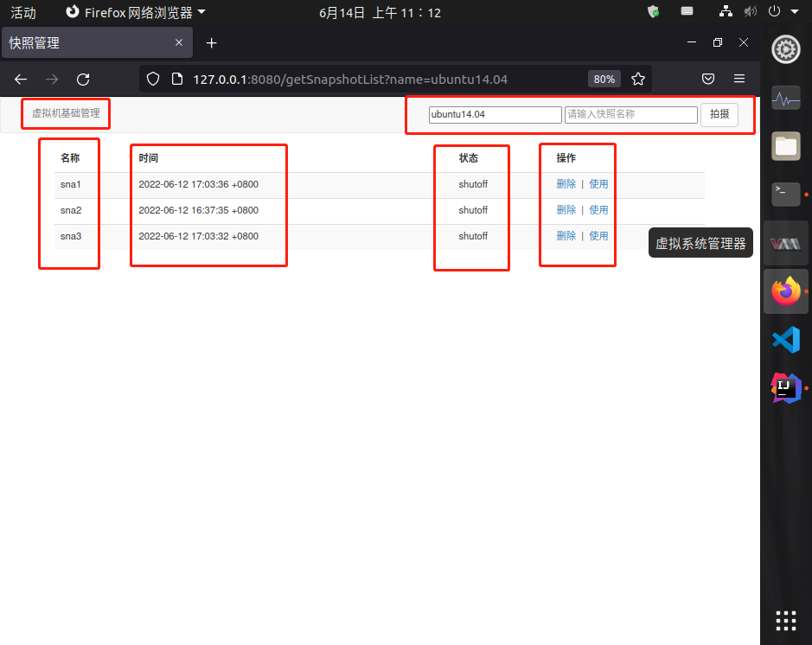Image resolution: width=812 pixels, height=645 pixels.
Task: Open the 虚拟机基础管理 link
Action: click(x=66, y=113)
